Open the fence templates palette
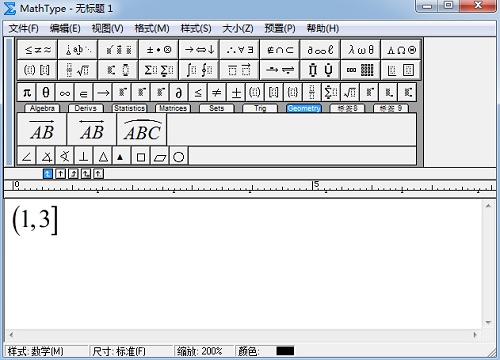This screenshot has width=500, height=360. pos(37,70)
